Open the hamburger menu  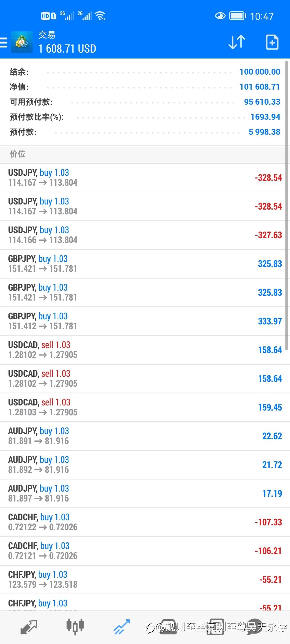coord(3,42)
